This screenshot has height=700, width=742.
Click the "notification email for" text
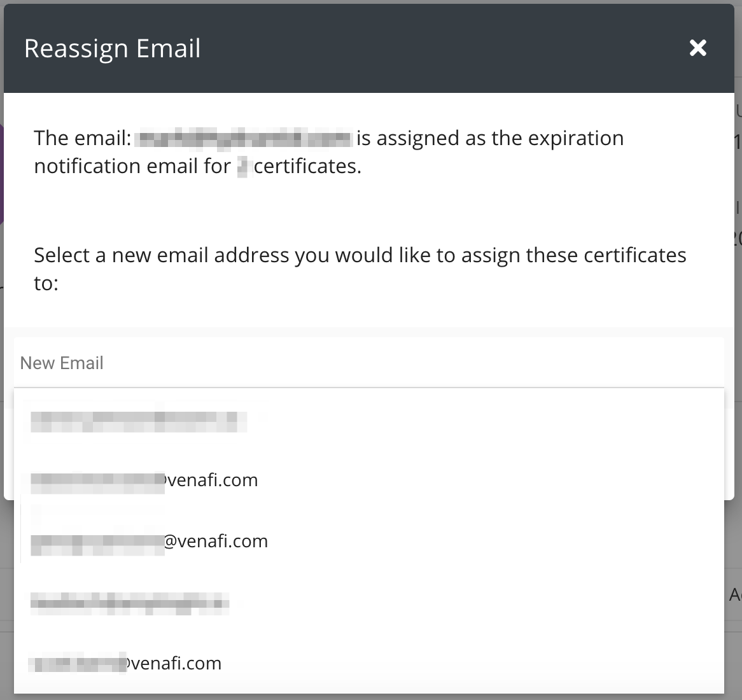point(132,167)
